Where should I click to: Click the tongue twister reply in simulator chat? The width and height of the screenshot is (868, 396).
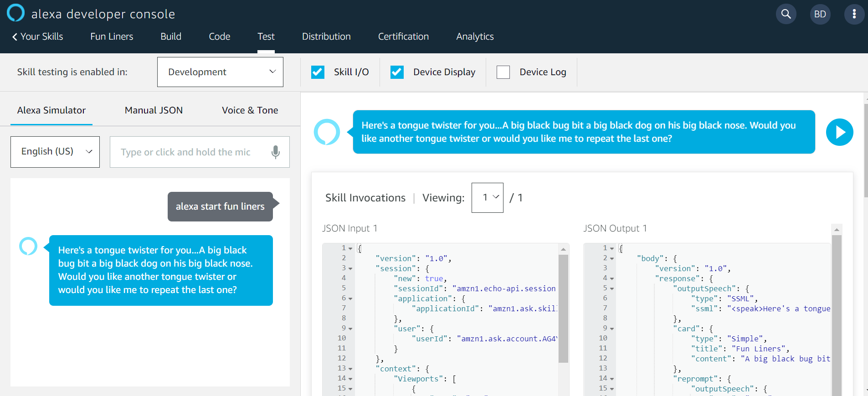pyautogui.click(x=161, y=270)
